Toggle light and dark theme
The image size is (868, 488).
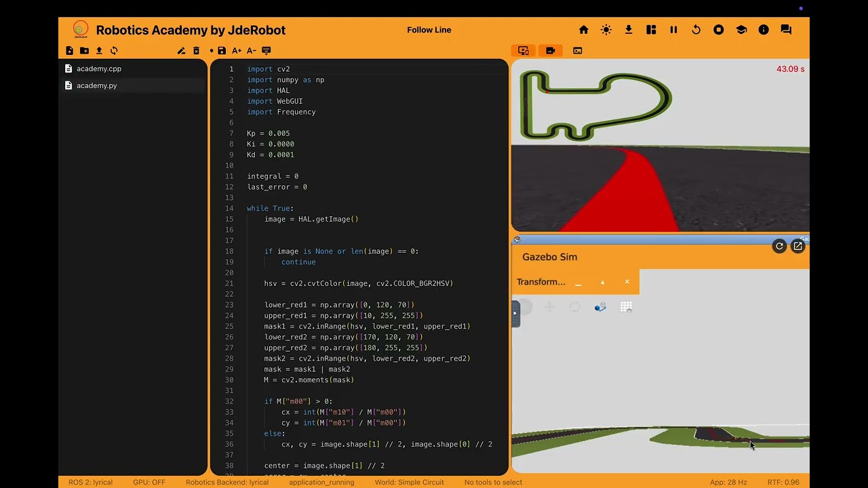click(606, 30)
